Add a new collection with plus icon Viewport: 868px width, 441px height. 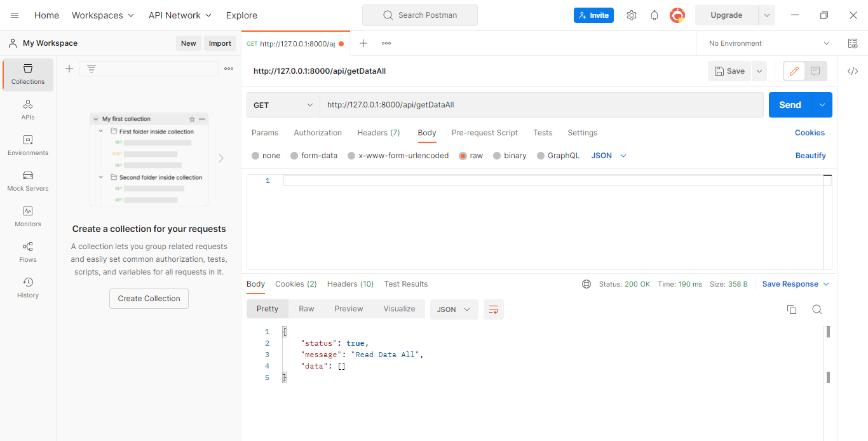point(69,69)
